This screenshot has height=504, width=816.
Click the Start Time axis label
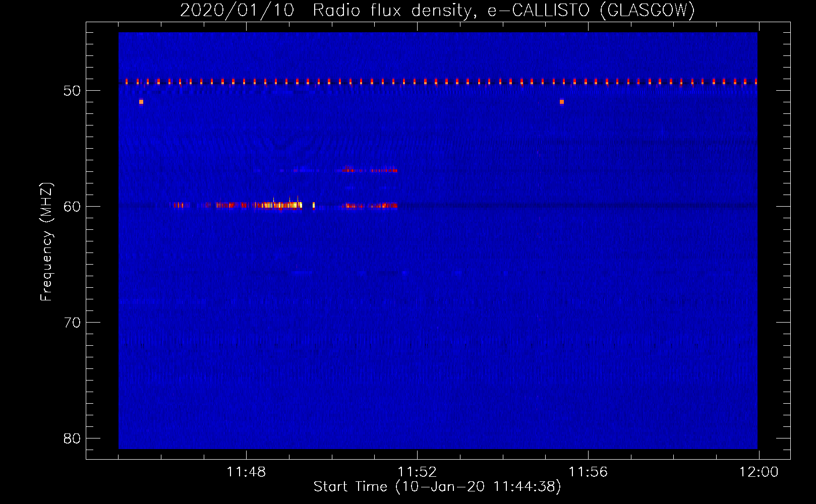tap(437, 487)
